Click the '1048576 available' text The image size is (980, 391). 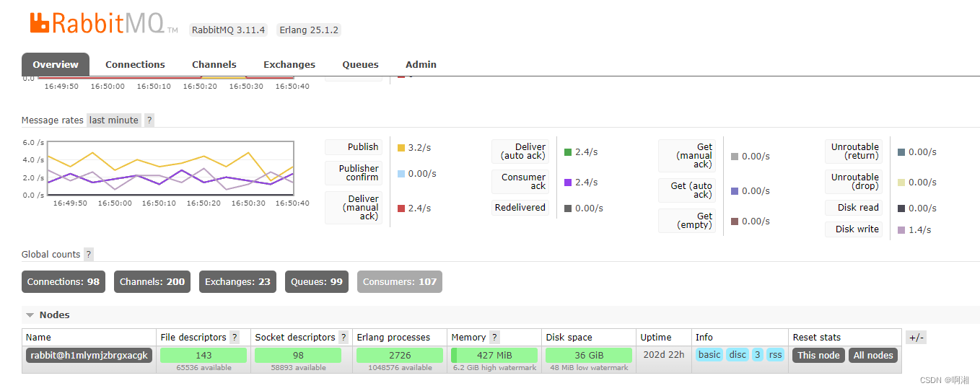400,368
